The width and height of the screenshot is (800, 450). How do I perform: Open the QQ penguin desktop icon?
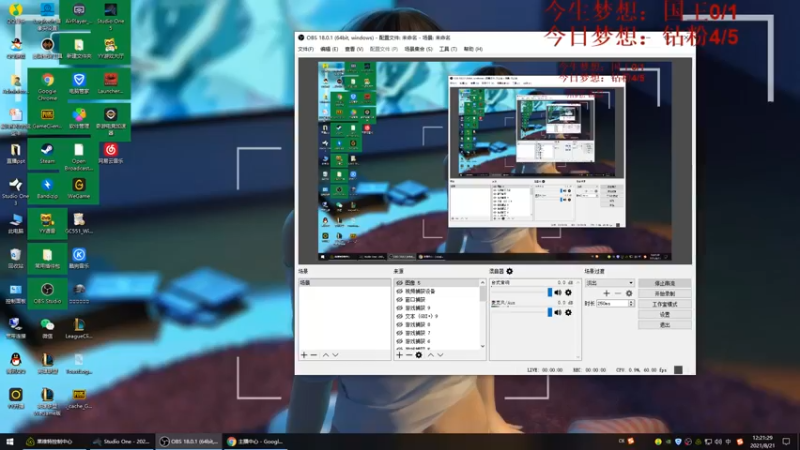(x=15, y=363)
